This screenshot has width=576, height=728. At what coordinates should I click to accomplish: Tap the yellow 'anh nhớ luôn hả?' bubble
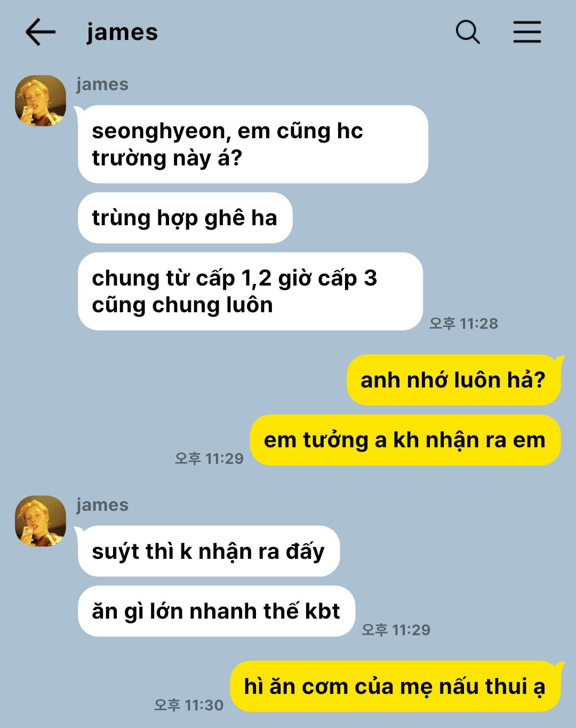coord(453,380)
